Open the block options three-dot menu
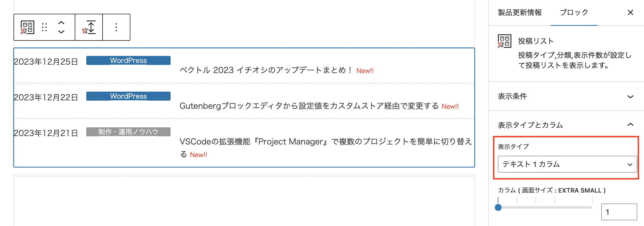Screen dimensions: 644x226 [x=116, y=27]
